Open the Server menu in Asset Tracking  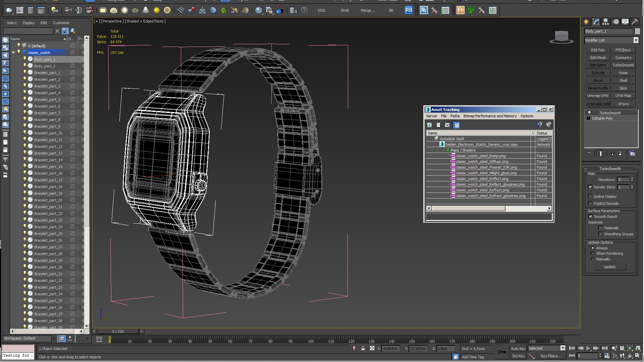click(x=432, y=116)
